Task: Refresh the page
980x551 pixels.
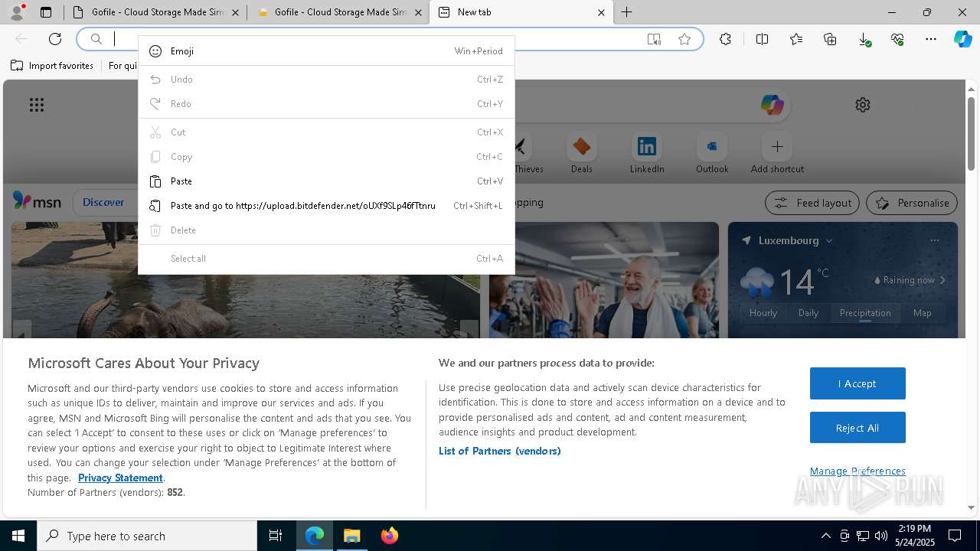Action: click(x=55, y=39)
